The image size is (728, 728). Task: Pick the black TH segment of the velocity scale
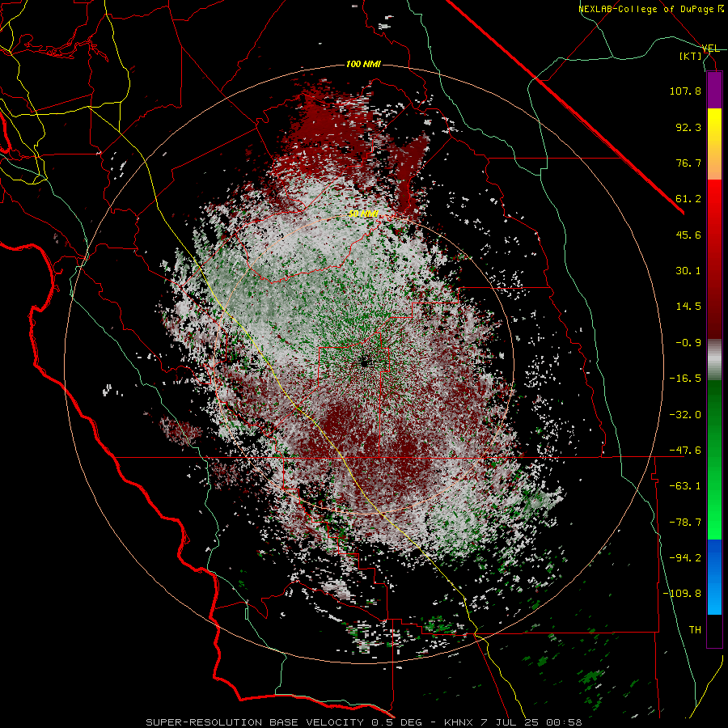[x=714, y=630]
